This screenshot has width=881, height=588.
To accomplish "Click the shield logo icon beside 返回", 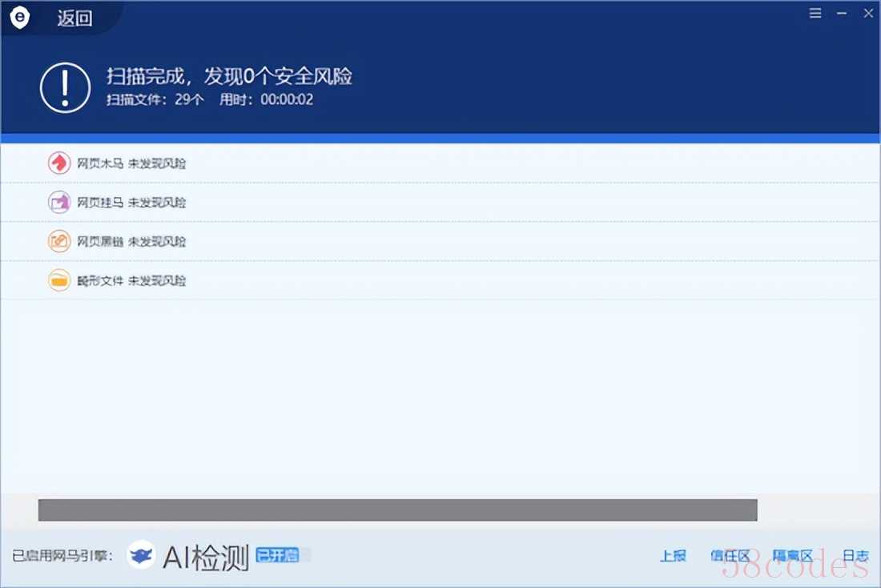I will (x=20, y=18).
